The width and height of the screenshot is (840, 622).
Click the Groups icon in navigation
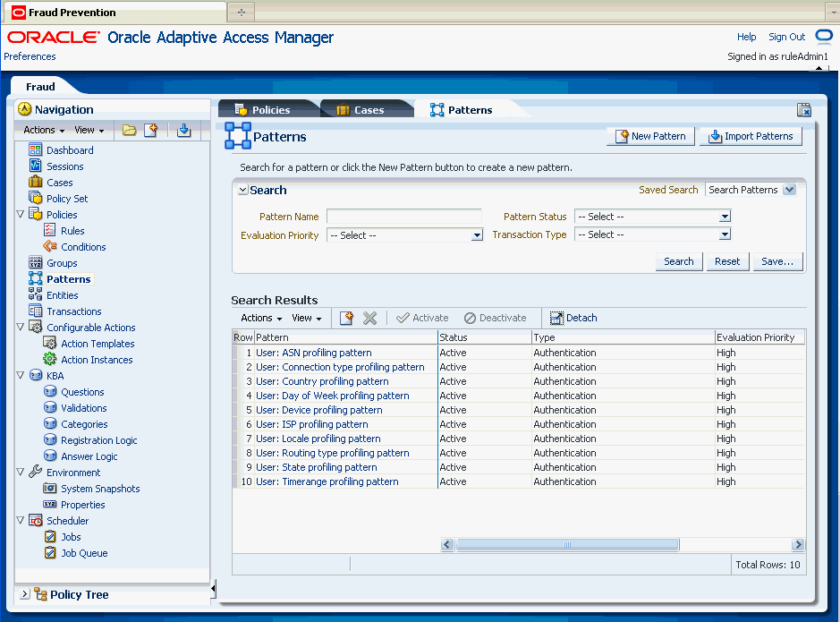click(36, 262)
